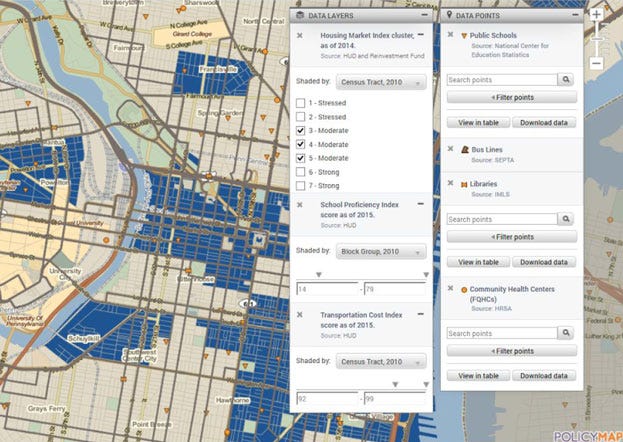Click School Proficiency minimum value field 14
This screenshot has height=442, width=623.
[x=327, y=289]
